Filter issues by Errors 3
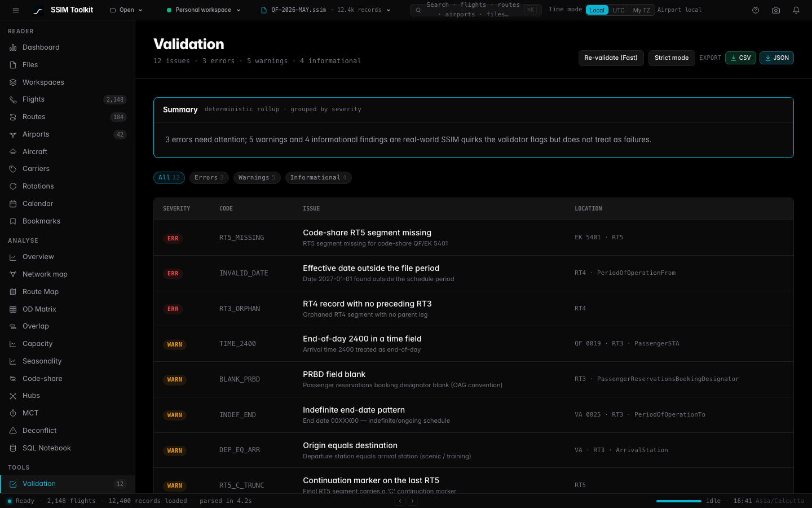The width and height of the screenshot is (812, 508). pos(209,178)
